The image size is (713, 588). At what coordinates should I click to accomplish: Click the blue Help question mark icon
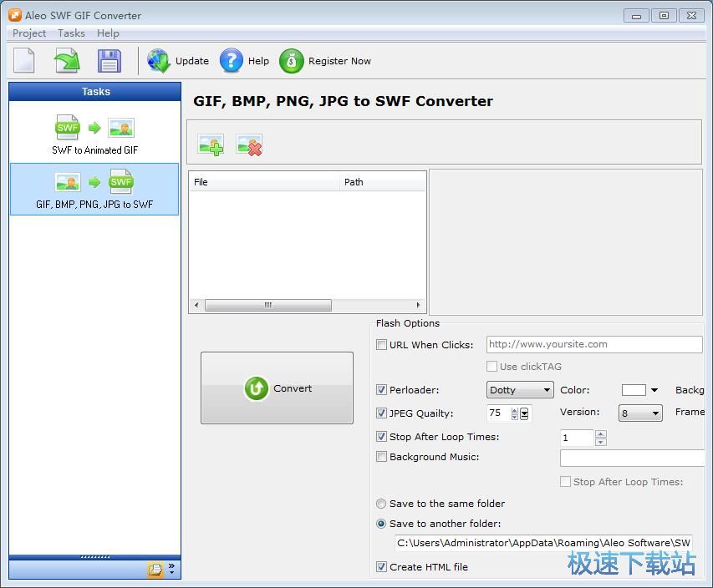pyautogui.click(x=231, y=61)
